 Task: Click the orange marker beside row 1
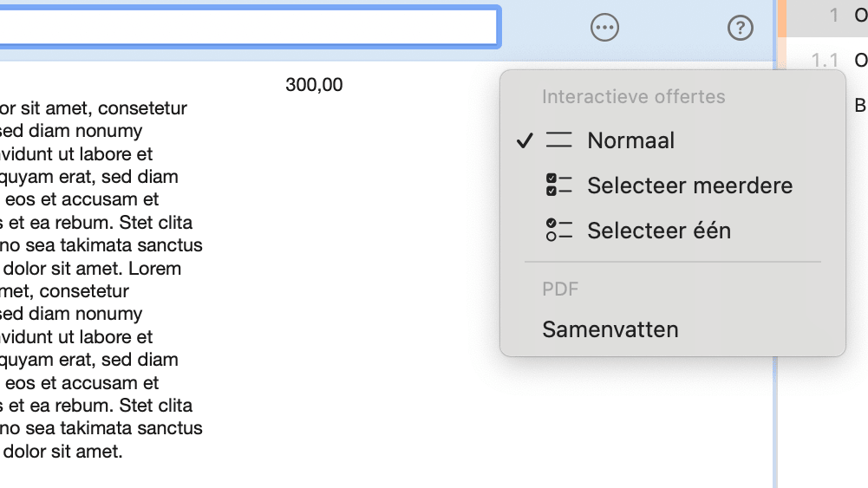(x=781, y=17)
